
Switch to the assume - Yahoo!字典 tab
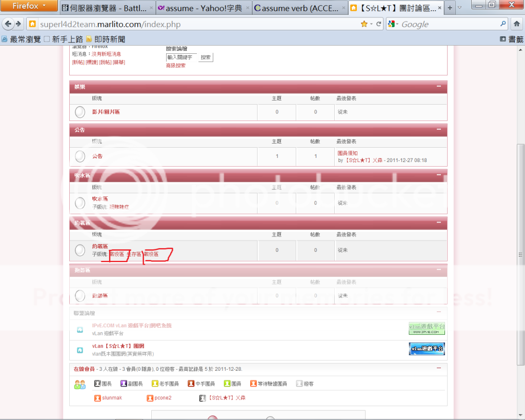click(204, 8)
